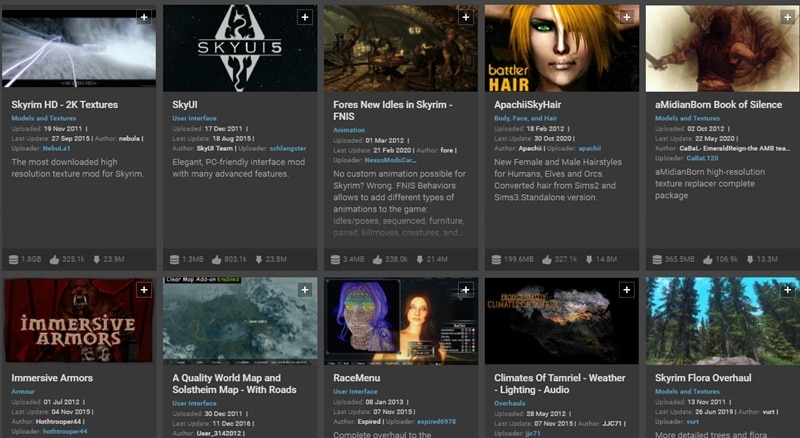Click download arrow icon beside 13.3M

coord(749,260)
